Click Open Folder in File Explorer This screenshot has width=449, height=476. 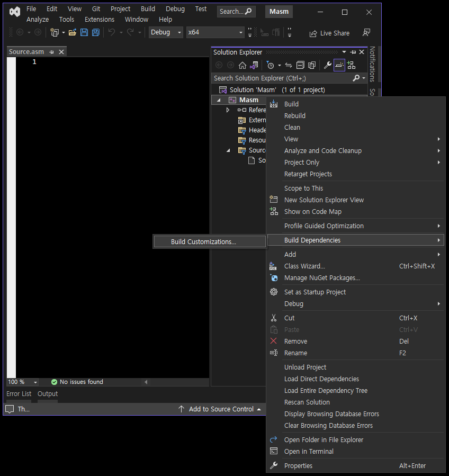[324, 439]
